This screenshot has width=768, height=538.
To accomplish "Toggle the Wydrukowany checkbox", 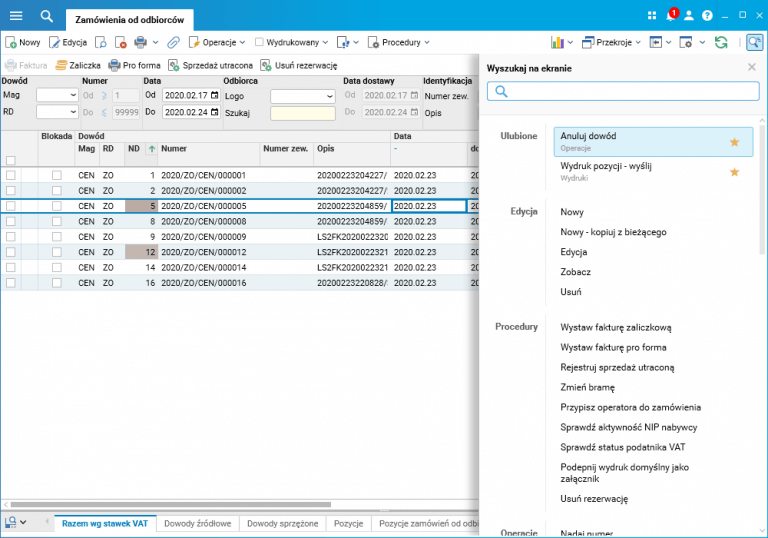I will tap(259, 43).
